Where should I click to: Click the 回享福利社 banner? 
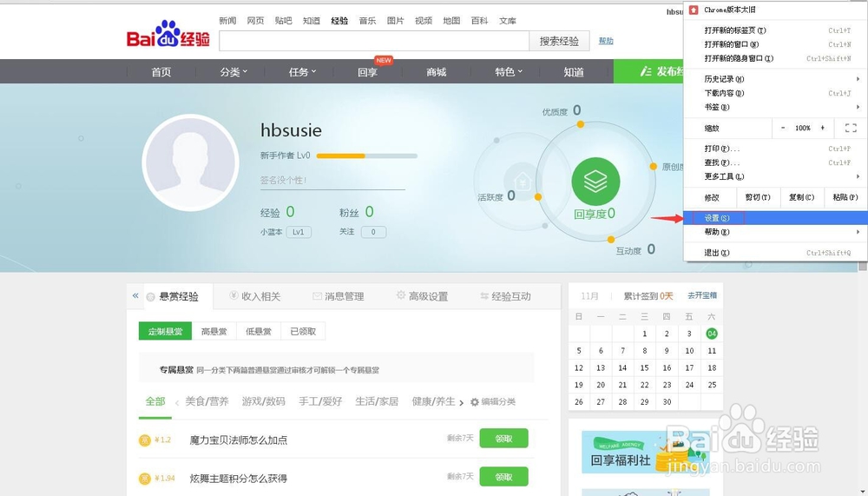pyautogui.click(x=646, y=453)
